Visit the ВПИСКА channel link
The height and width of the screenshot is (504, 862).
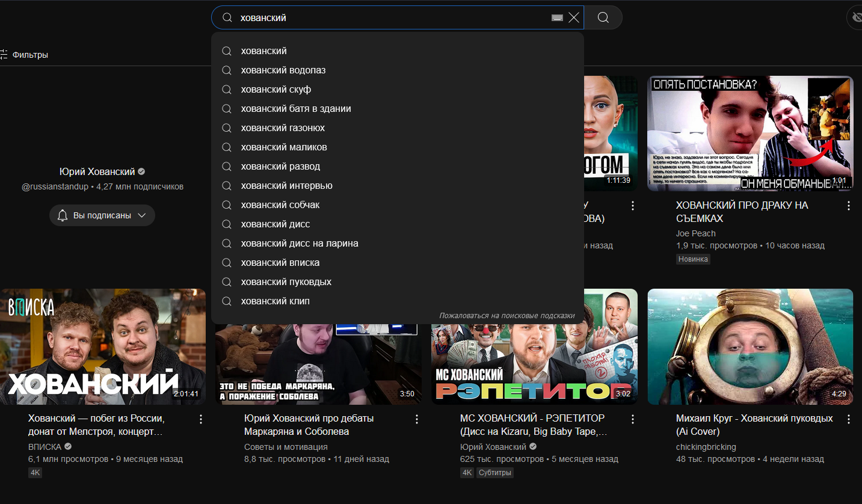pos(45,447)
